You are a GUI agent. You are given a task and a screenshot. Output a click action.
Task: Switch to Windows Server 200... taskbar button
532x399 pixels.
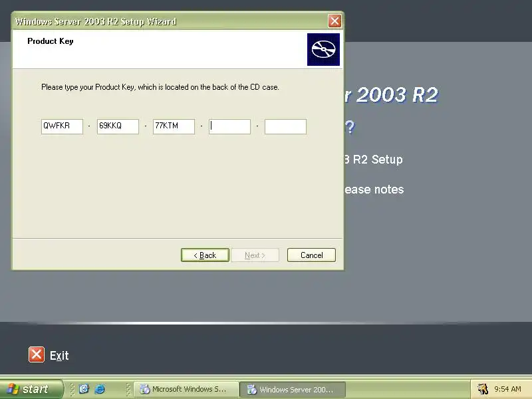click(x=293, y=389)
